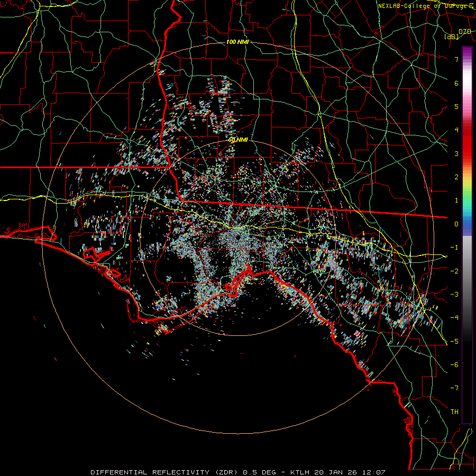Click the 4 tick label on scale
Screen dimensions: 476x476
456,130
